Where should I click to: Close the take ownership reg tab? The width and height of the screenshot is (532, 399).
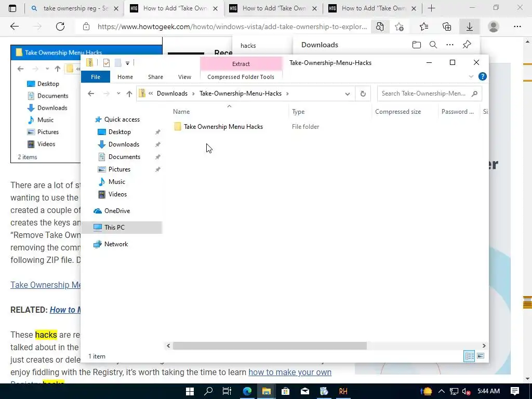(116, 8)
